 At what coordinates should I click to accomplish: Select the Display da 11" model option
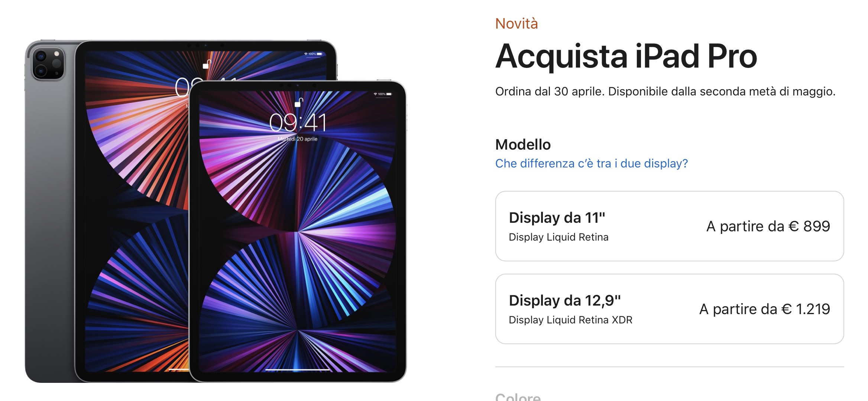click(669, 226)
